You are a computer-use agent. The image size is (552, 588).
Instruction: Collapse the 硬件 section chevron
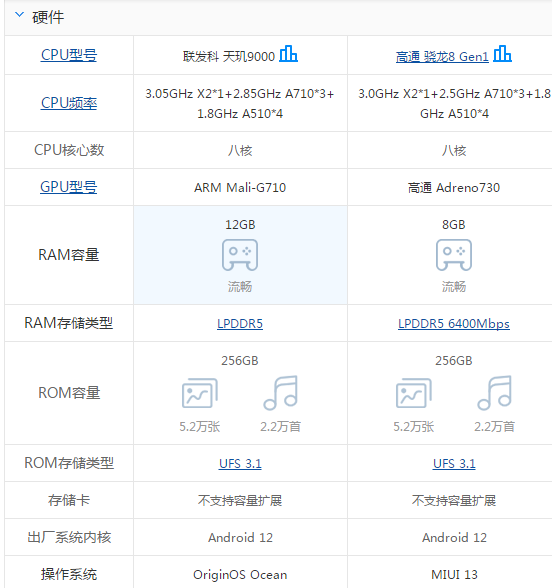(x=19, y=15)
